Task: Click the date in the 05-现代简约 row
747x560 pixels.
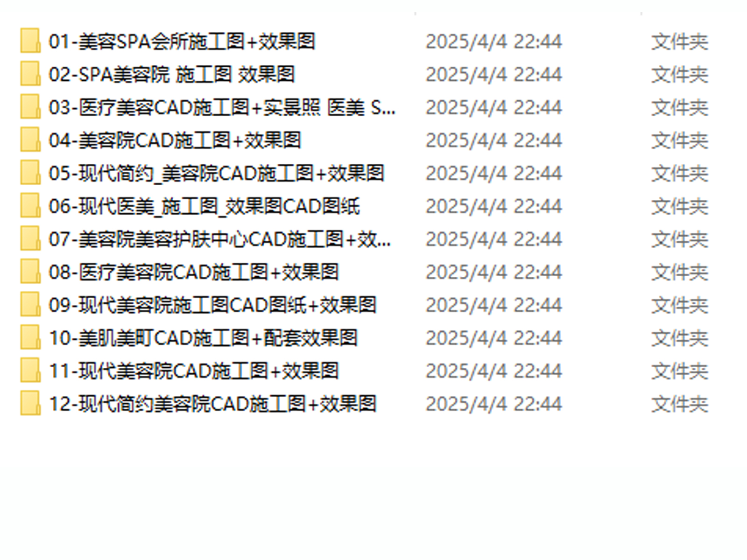Action: click(x=493, y=174)
